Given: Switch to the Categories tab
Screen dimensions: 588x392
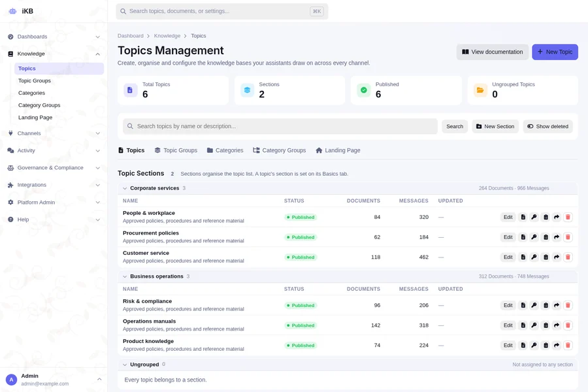Looking at the screenshot, I should tap(225, 150).
